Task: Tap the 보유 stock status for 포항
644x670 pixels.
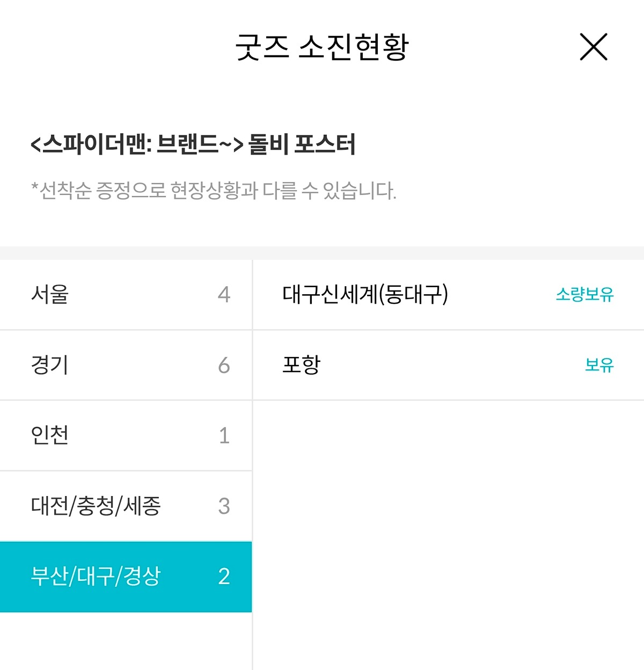Action: [x=599, y=365]
